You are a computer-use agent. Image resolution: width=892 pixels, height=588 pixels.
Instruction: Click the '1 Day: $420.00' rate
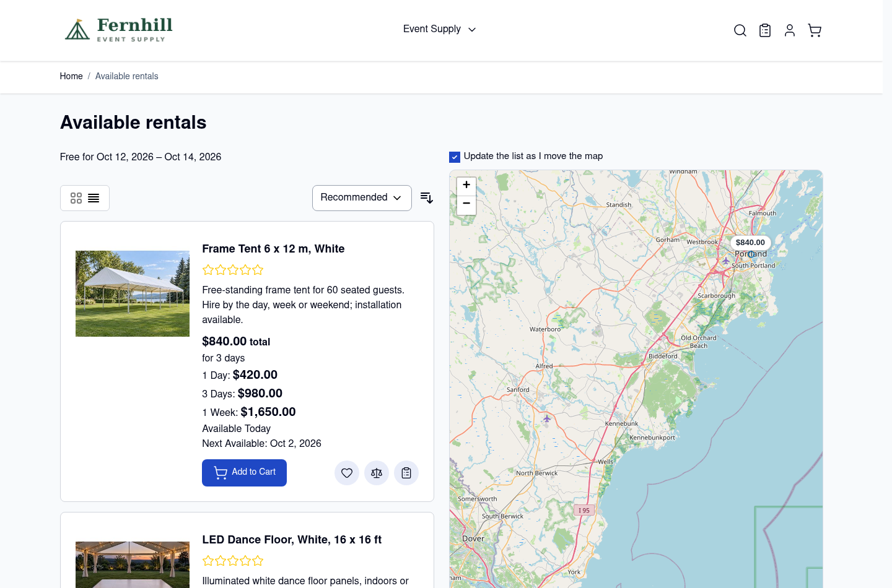coord(240,375)
